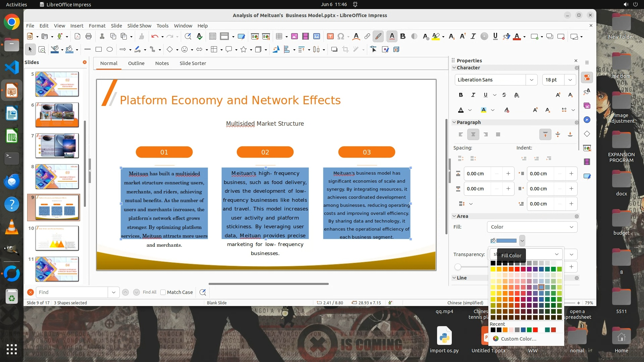The width and height of the screenshot is (644, 362).
Task: Select the Align Right paragraph button
Action: click(x=485, y=134)
